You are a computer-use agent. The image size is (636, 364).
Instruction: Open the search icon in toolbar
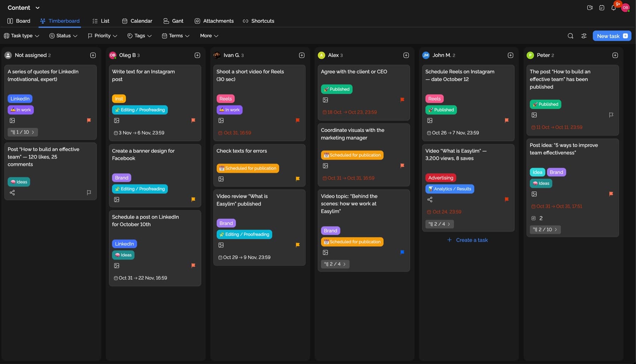tap(570, 36)
